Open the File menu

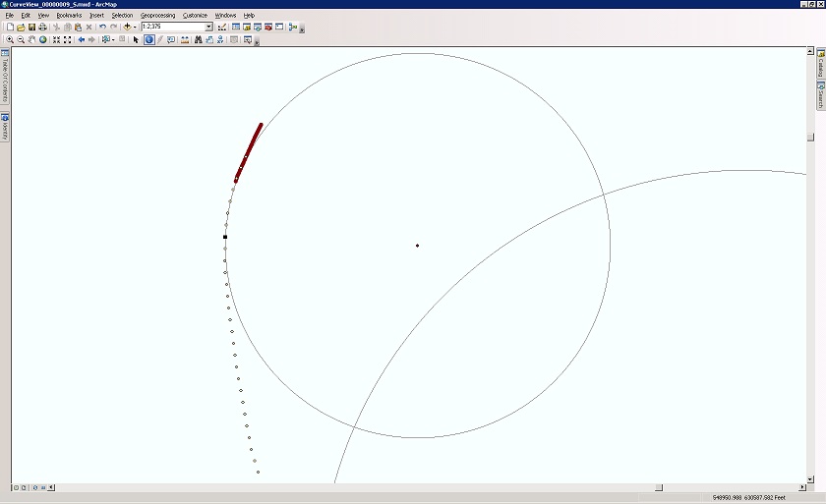click(10, 16)
